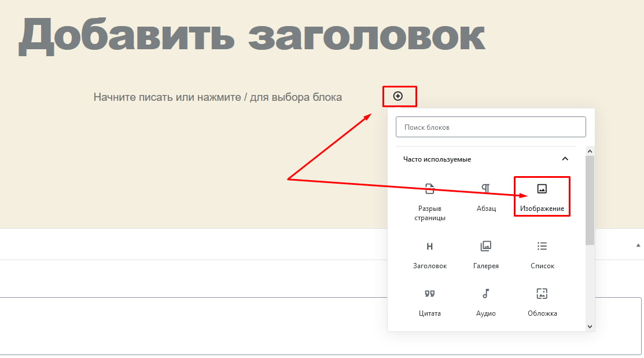The height and width of the screenshot is (358, 644).
Task: Click the block list scrollbar thumb
Action: (590, 200)
